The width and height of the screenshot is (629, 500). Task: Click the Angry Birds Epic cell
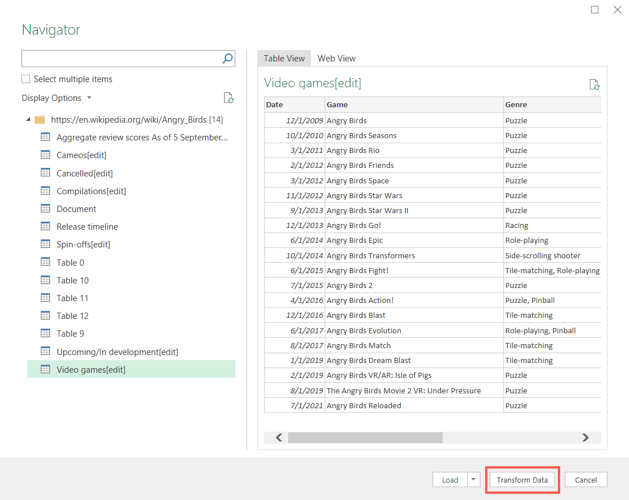414,240
